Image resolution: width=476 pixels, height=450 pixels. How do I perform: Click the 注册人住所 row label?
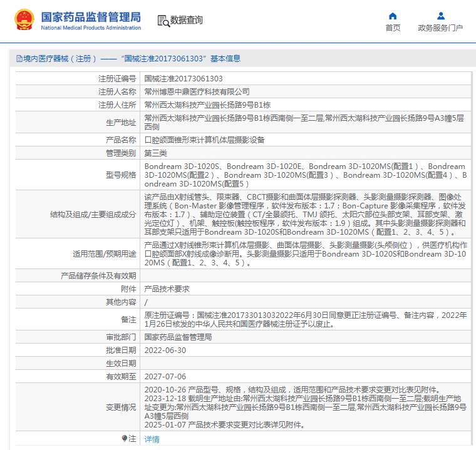coord(117,105)
